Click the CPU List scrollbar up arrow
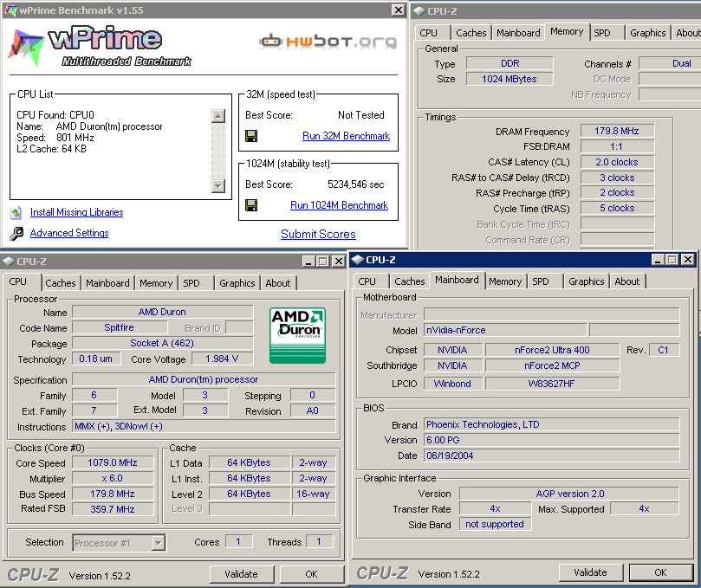 218,116
